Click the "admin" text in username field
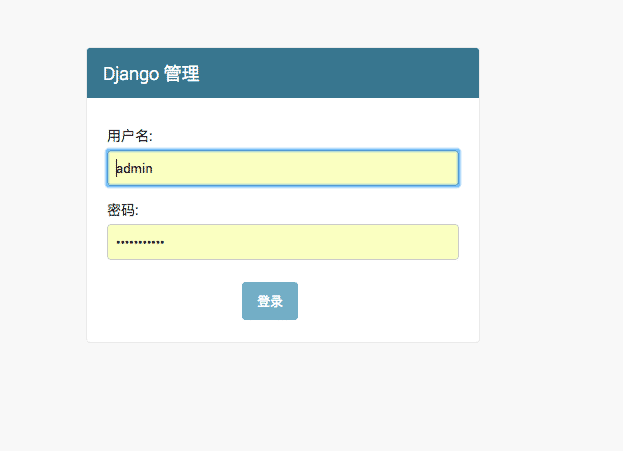The height and width of the screenshot is (451, 623). [x=135, y=169]
